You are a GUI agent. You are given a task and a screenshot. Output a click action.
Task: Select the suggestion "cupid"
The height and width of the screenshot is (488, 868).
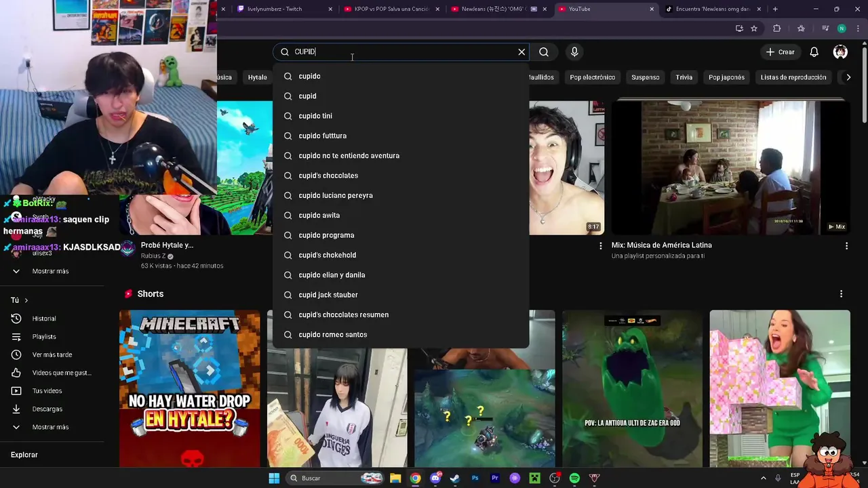click(x=401, y=96)
